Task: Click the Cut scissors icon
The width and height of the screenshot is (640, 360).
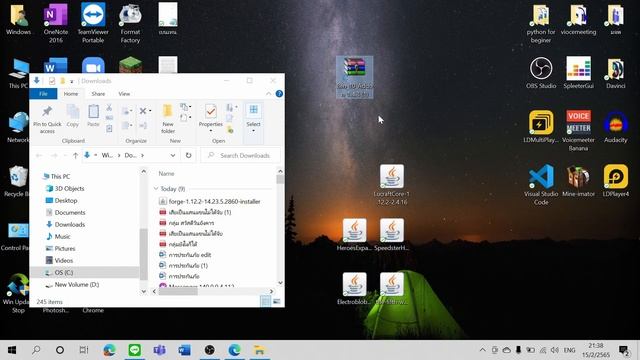Action: (x=109, y=108)
